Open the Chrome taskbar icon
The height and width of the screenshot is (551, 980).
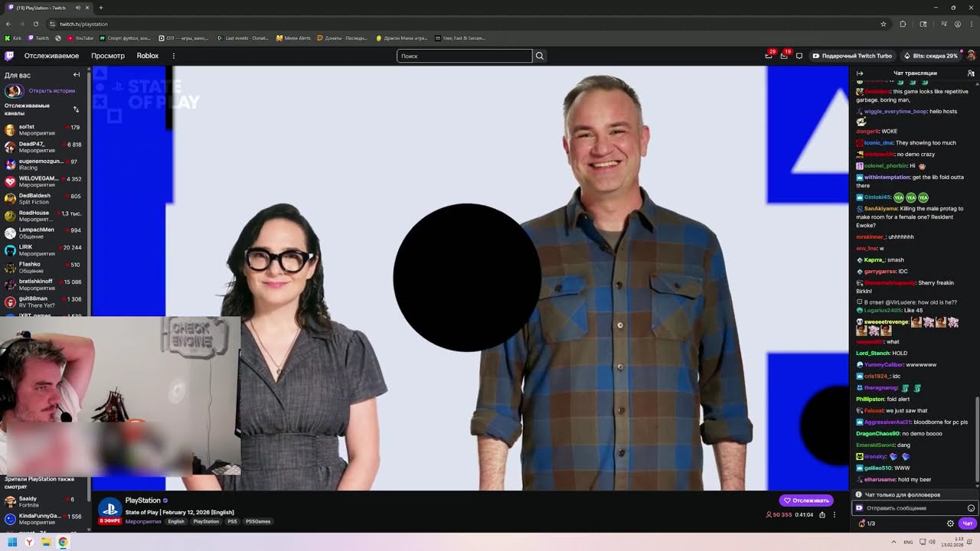63,542
